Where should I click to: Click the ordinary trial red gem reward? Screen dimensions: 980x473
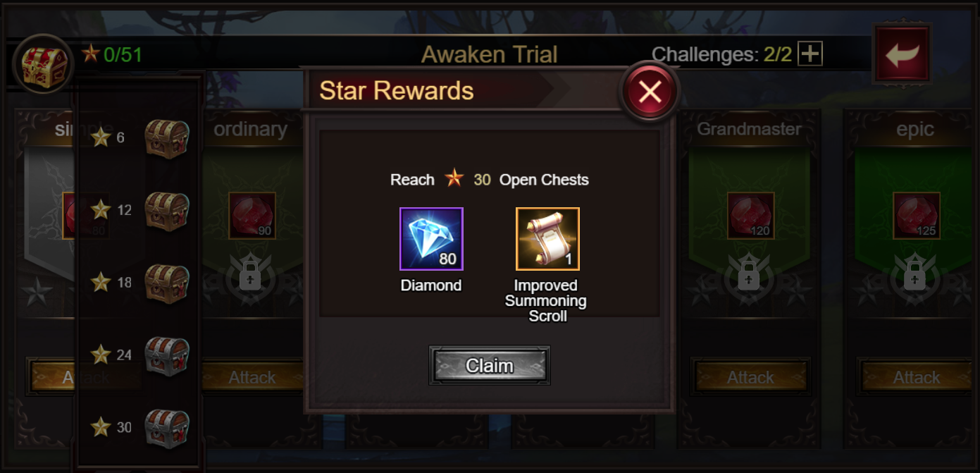[252, 216]
